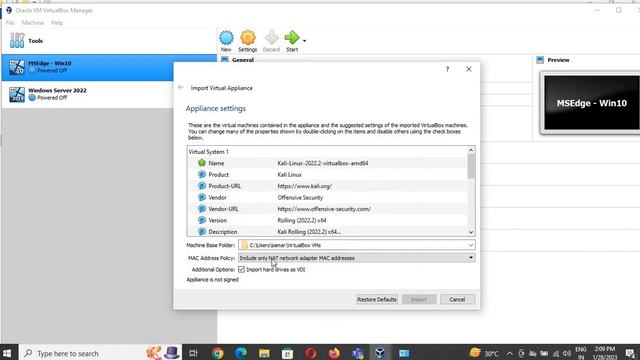The height and width of the screenshot is (360, 640).
Task: Open the File menu
Action: point(10,23)
